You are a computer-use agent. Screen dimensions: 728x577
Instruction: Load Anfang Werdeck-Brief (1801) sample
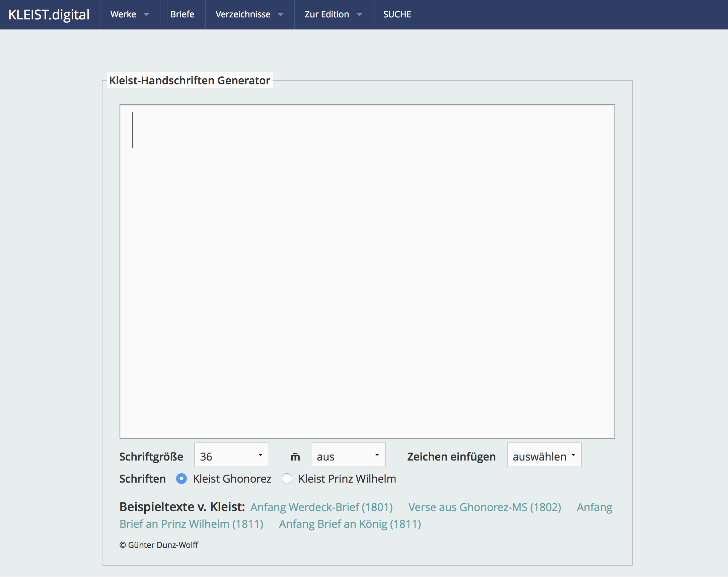coord(321,507)
